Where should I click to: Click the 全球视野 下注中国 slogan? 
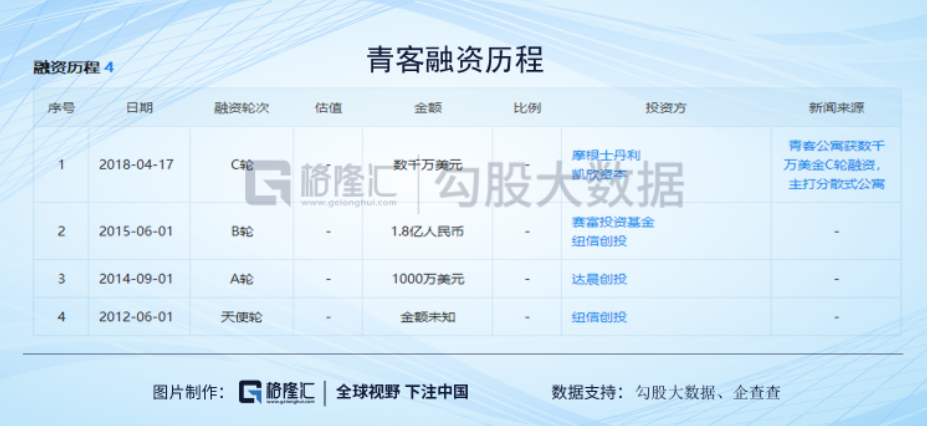pos(402,392)
